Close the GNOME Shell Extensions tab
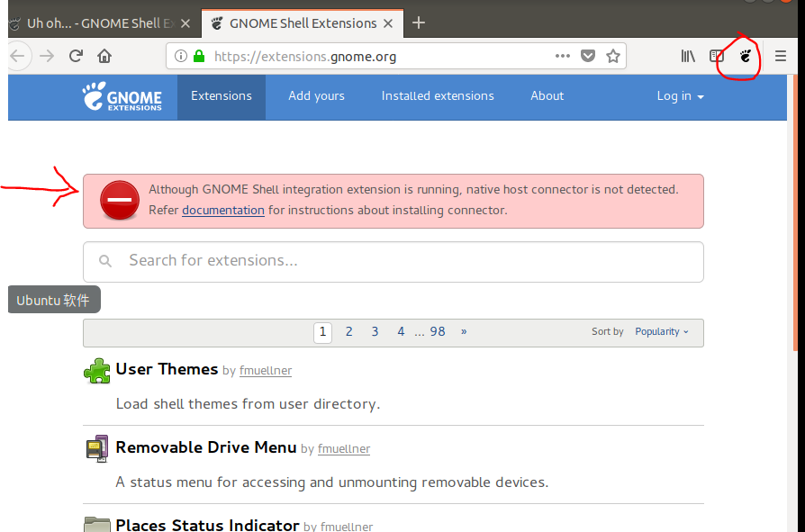 coord(388,23)
